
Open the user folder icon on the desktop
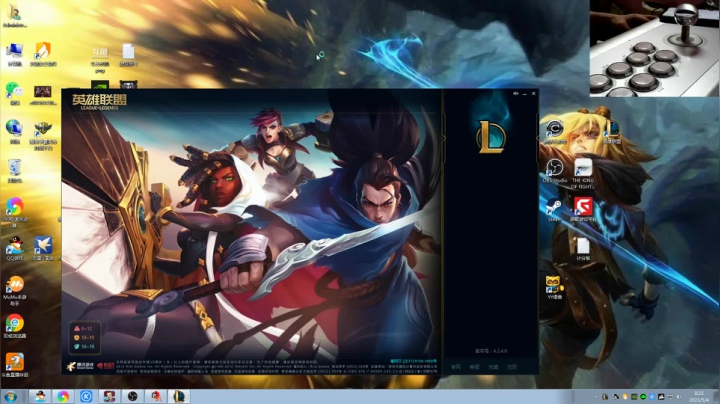pyautogui.click(x=15, y=15)
